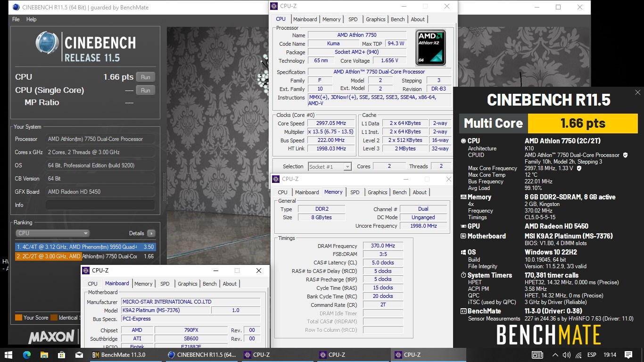Viewport: 644px width, 362px height.
Task: Click the BenchMate section icon above Sensor Measurements
Action: [x=463, y=311]
